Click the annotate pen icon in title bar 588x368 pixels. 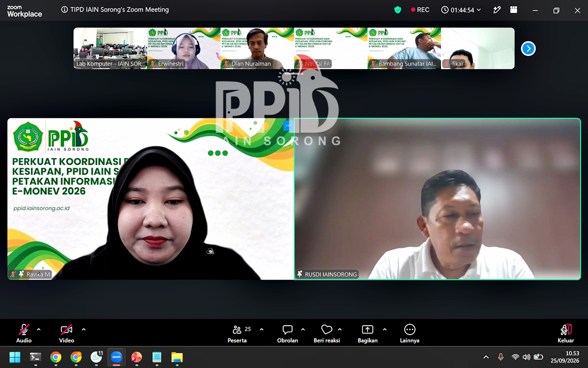tap(497, 10)
